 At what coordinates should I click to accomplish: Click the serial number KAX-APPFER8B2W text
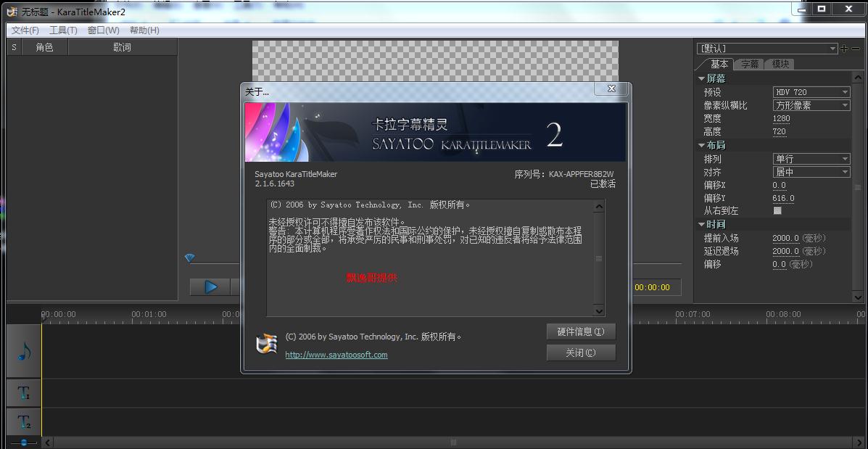pyautogui.click(x=582, y=174)
